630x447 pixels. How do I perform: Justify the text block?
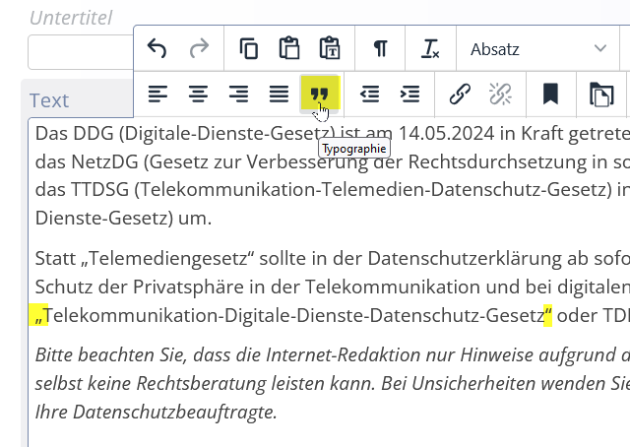279,94
